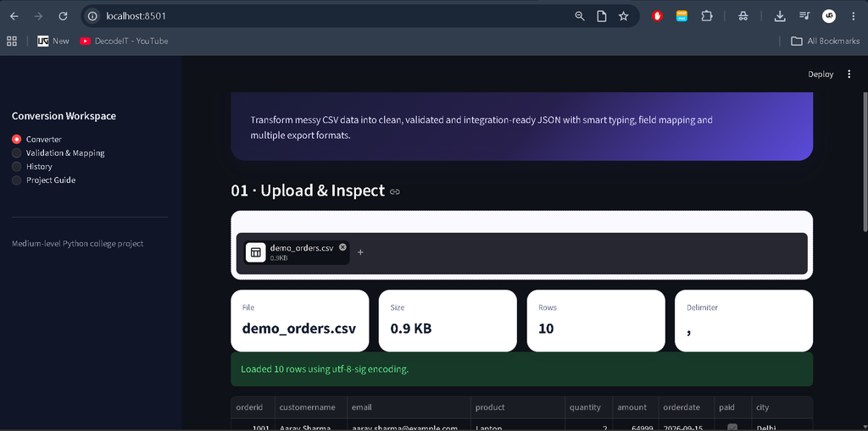Click the Streamlit Deploy button

[x=821, y=75]
